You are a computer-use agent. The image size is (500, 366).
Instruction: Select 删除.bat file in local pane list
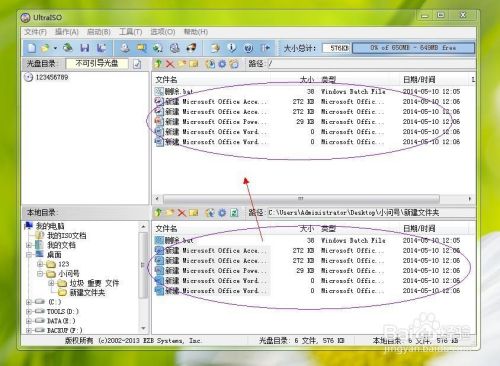coord(179,240)
